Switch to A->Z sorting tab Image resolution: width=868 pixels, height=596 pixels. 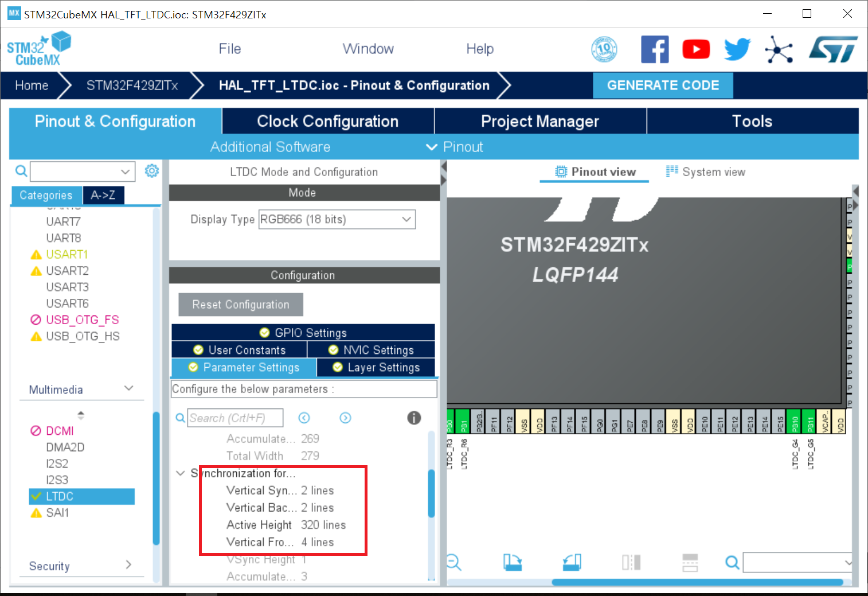pos(103,195)
